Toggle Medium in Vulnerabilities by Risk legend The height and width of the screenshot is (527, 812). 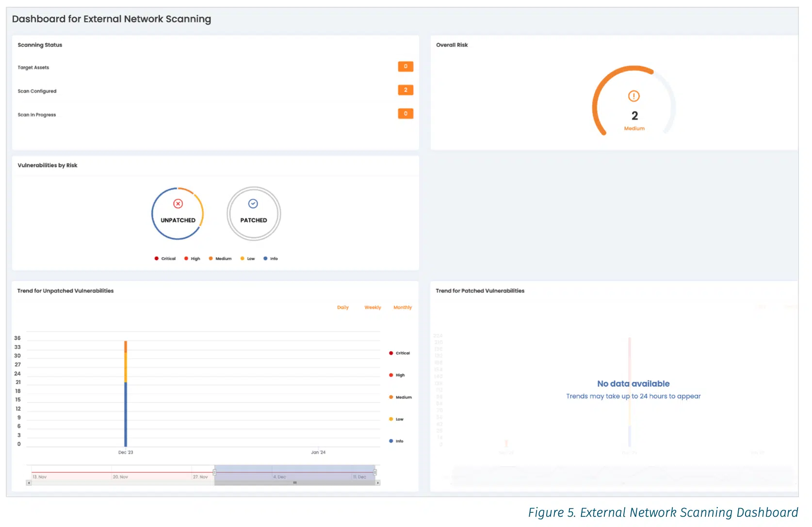click(x=220, y=259)
